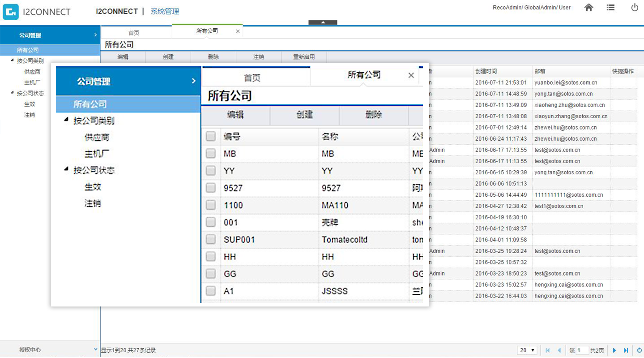Check the MB row checkbox

click(210, 154)
